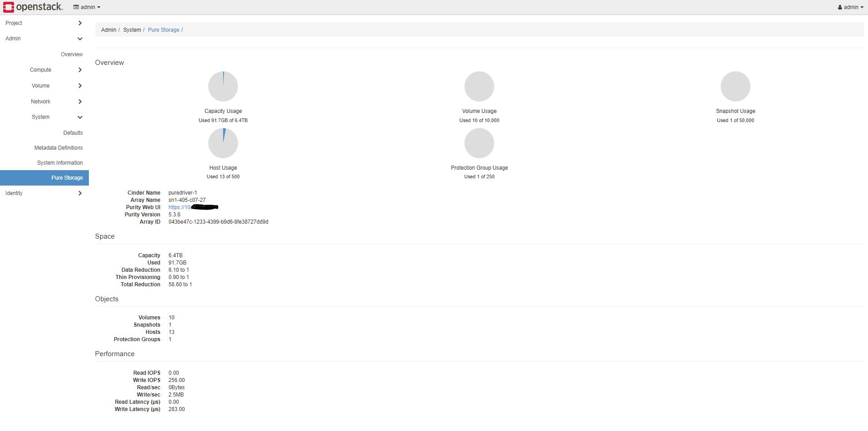868x431 pixels.
Task: Click the Thin Provisioning value 0.90 to 1
Action: 179,277
